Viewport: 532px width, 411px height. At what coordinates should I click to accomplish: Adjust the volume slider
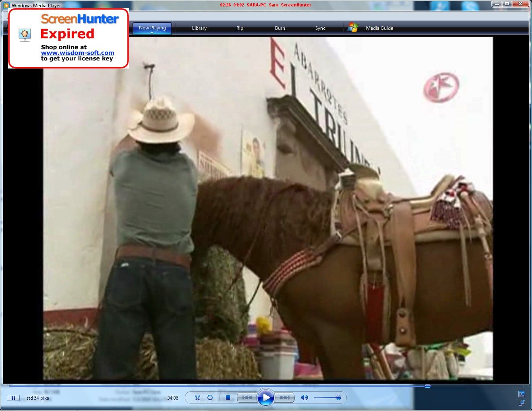coord(338,398)
